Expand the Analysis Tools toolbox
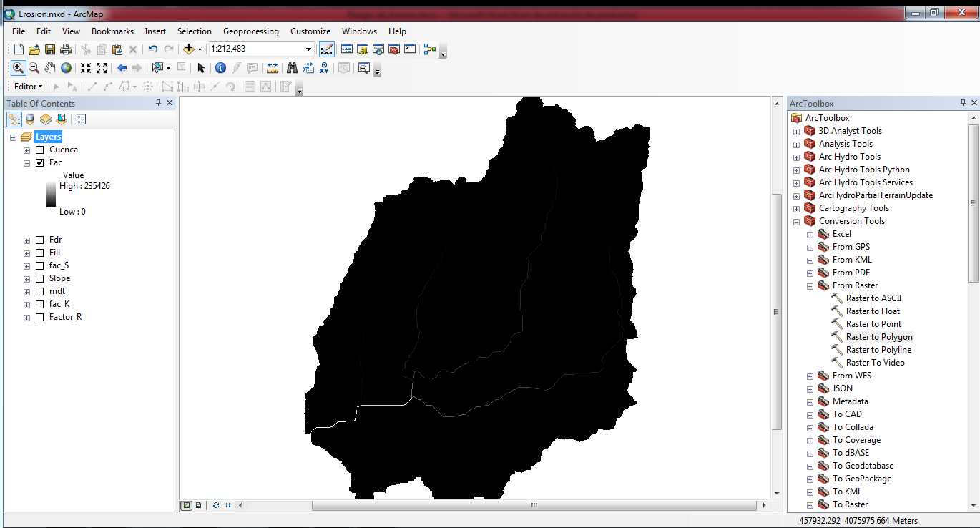Image resolution: width=980 pixels, height=528 pixels. [x=796, y=144]
